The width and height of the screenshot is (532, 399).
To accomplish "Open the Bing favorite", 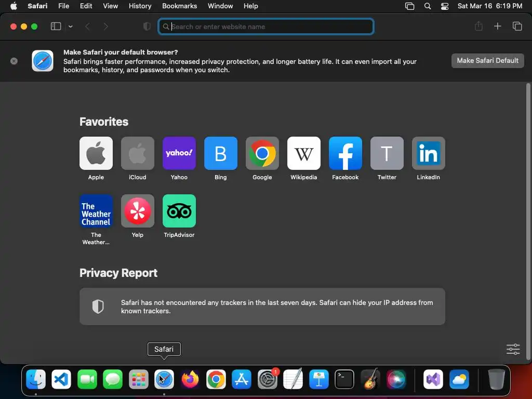I will 220,153.
